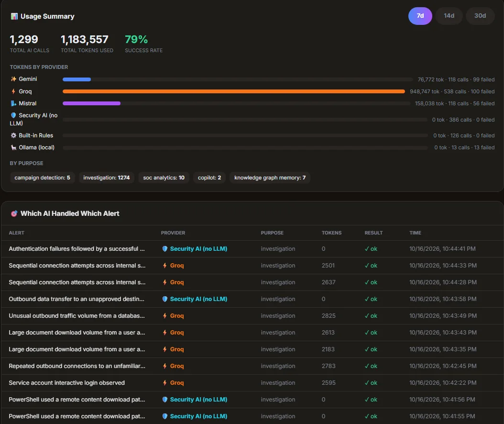
Task: Click the Mistral purple token usage bar
Action: click(x=92, y=103)
